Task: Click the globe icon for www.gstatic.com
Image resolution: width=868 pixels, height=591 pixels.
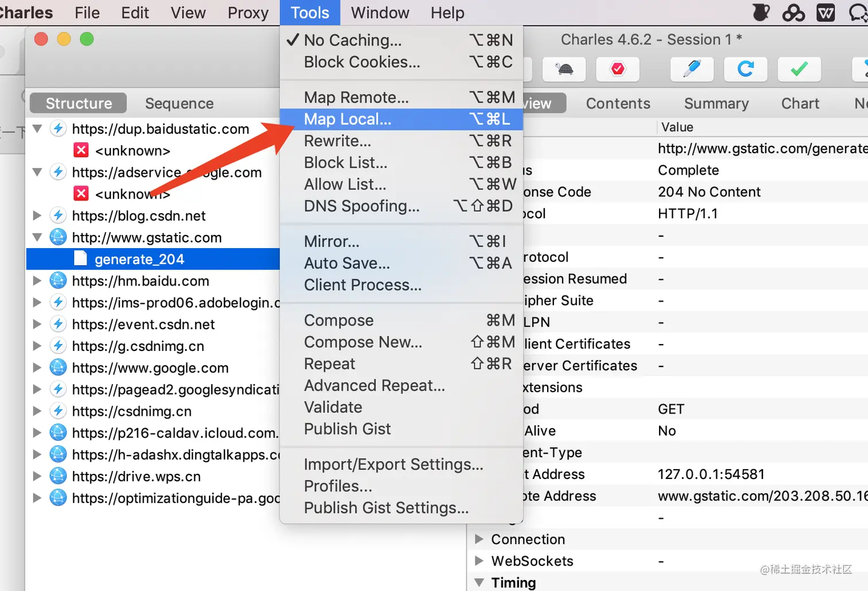Action: click(58, 237)
